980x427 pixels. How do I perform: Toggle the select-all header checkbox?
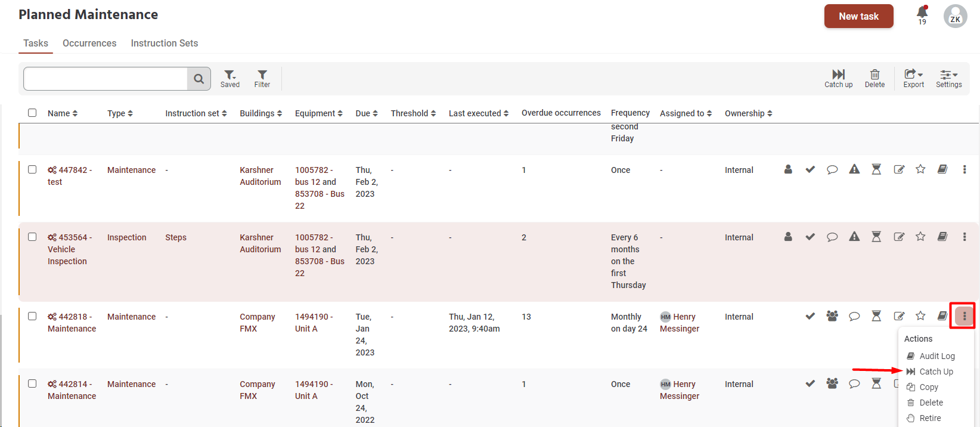[x=32, y=113]
